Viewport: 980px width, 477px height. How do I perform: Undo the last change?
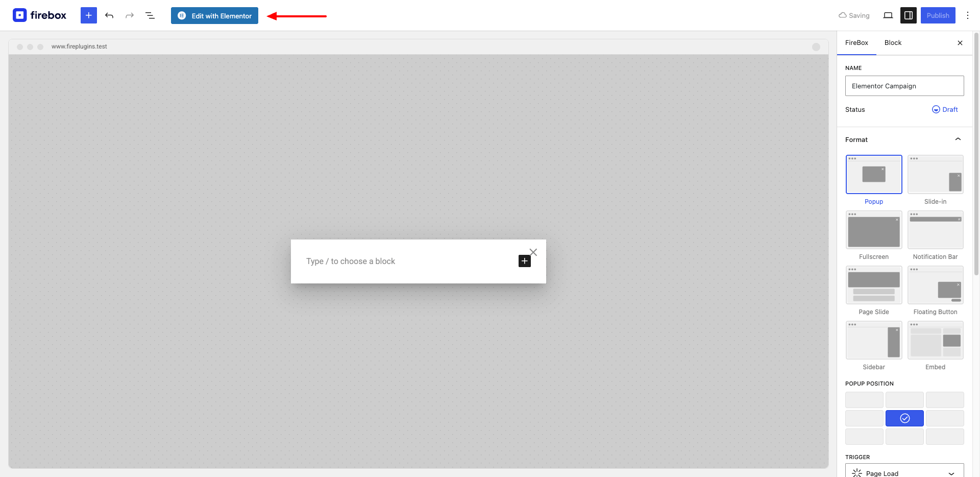tap(109, 15)
